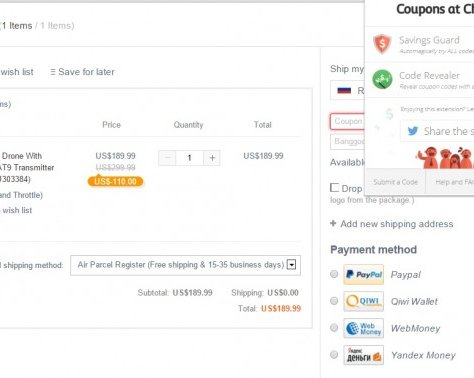
Task: Click Save for later link
Action: click(x=86, y=72)
